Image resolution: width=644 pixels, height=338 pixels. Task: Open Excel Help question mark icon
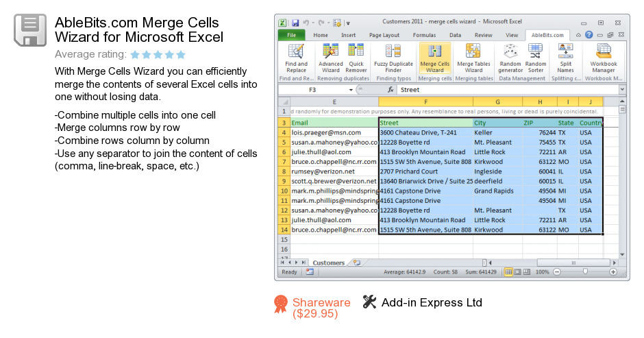tap(589, 35)
